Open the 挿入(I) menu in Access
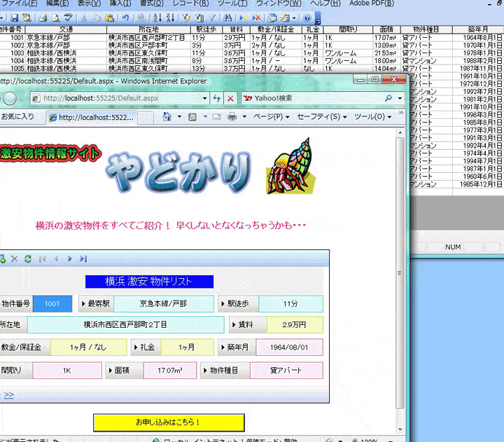Viewport: 504px width, 442px height. [120, 4]
